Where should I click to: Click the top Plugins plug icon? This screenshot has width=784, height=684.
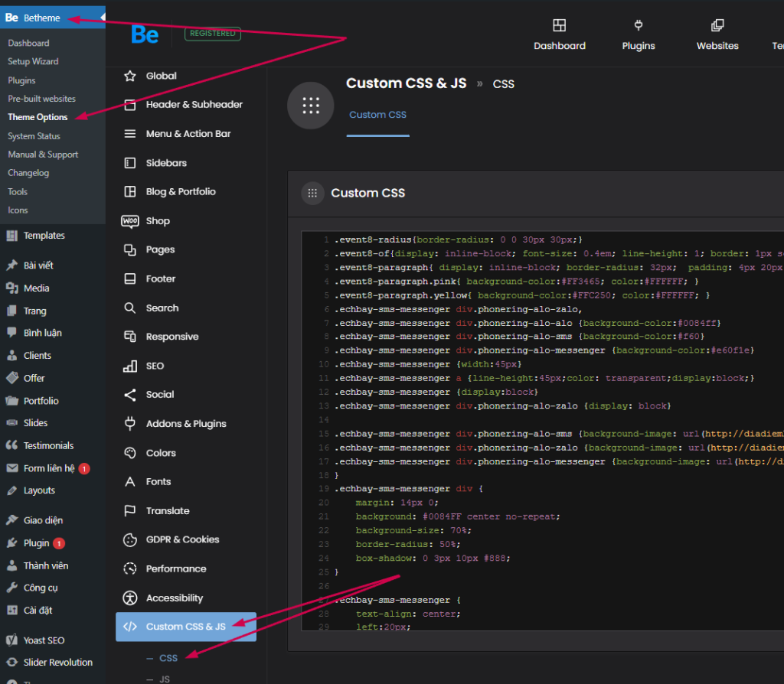click(x=639, y=25)
